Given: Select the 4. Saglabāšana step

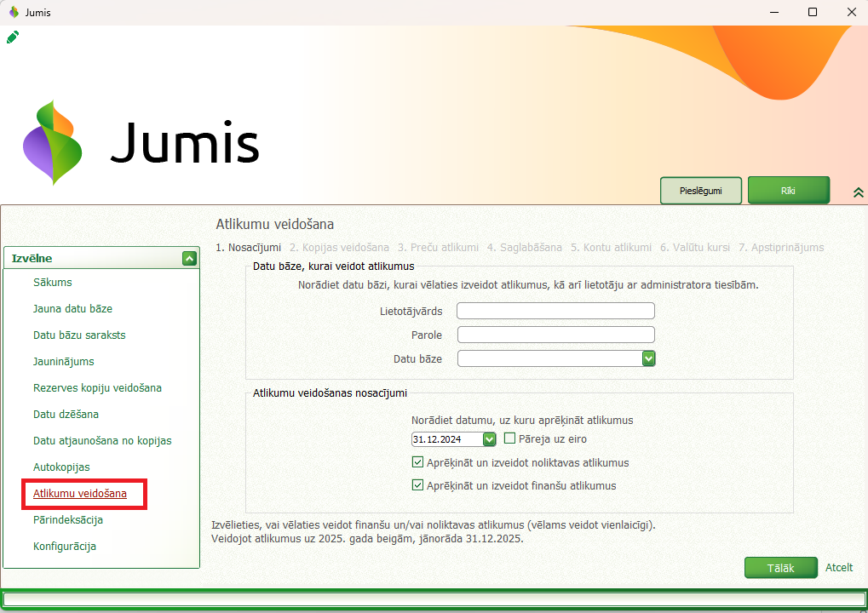Looking at the screenshot, I should pyautogui.click(x=524, y=247).
